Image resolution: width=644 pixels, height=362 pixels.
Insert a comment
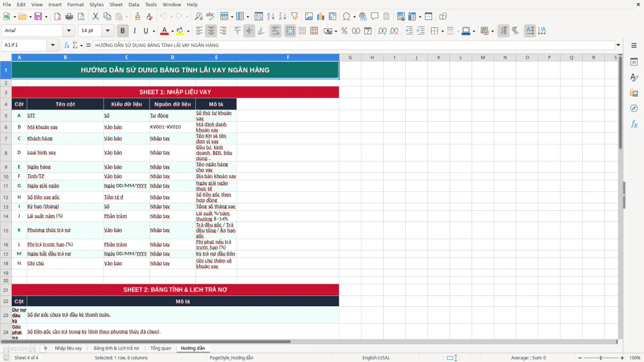(x=375, y=17)
